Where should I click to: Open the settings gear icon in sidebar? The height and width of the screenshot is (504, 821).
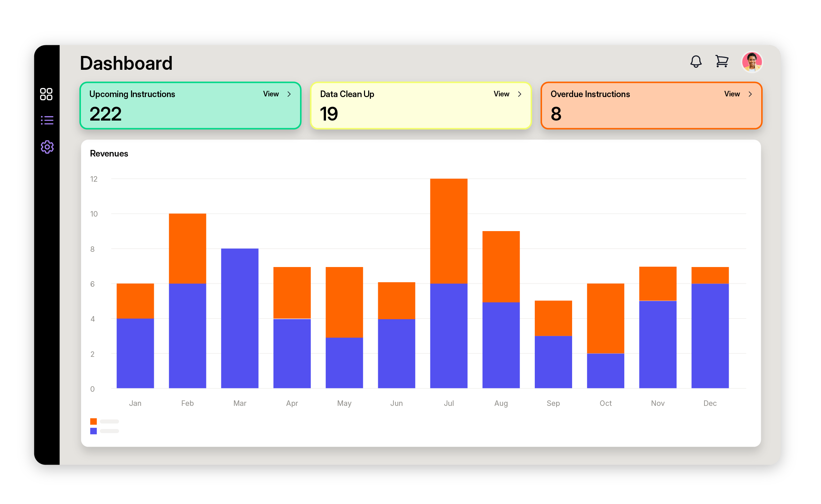tap(47, 147)
